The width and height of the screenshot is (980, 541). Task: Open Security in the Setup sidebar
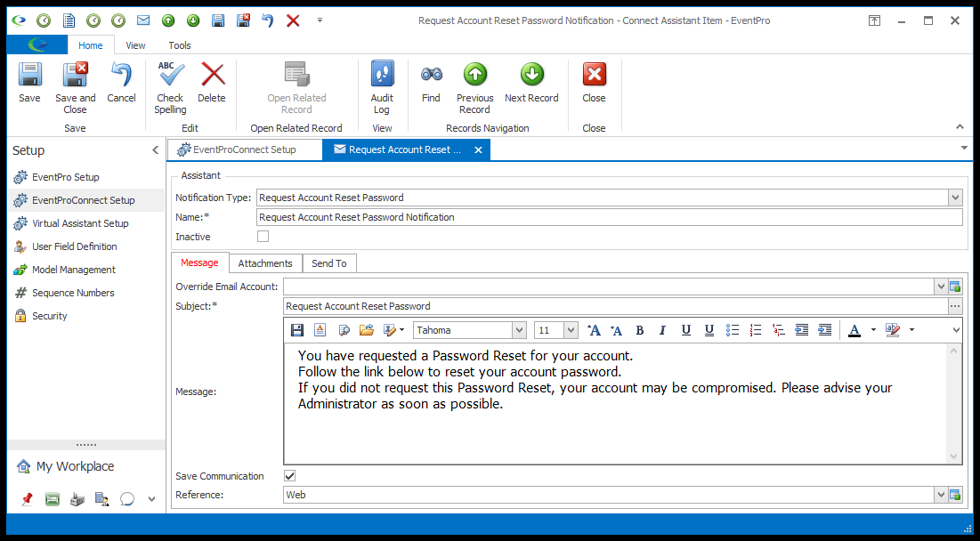point(85,316)
